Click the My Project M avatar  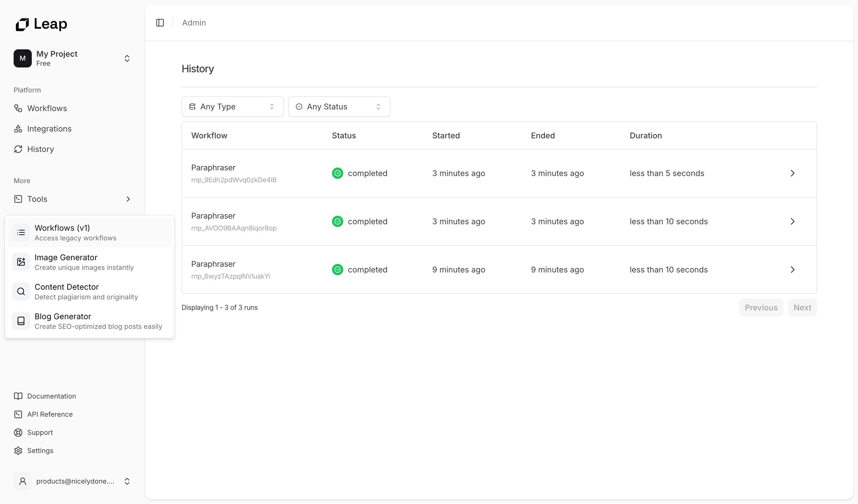click(23, 58)
